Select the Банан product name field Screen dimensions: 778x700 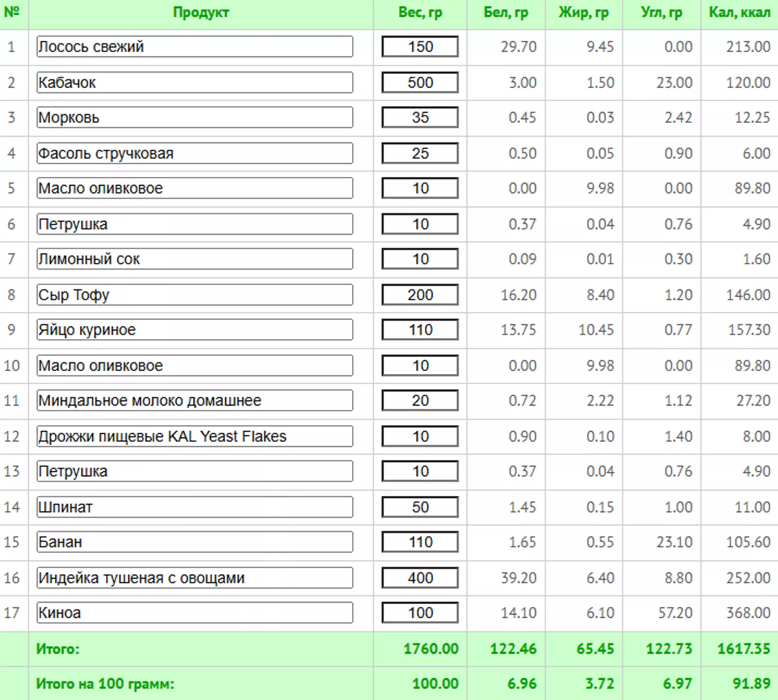[x=194, y=542]
